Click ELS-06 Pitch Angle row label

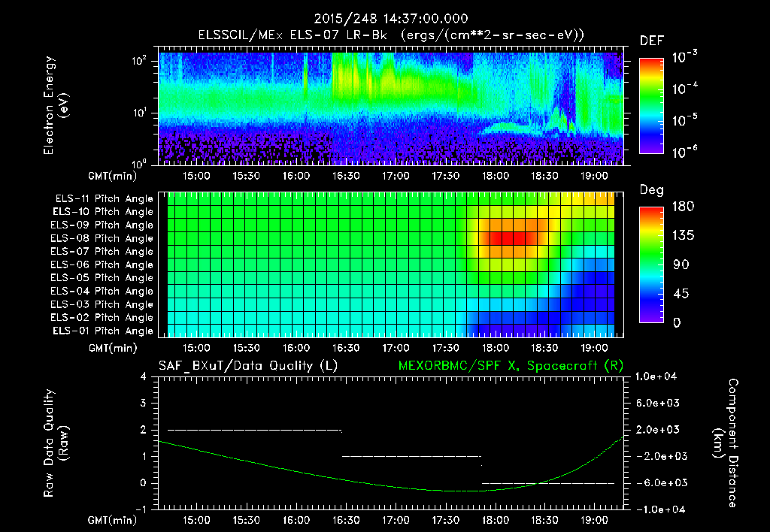pos(102,264)
